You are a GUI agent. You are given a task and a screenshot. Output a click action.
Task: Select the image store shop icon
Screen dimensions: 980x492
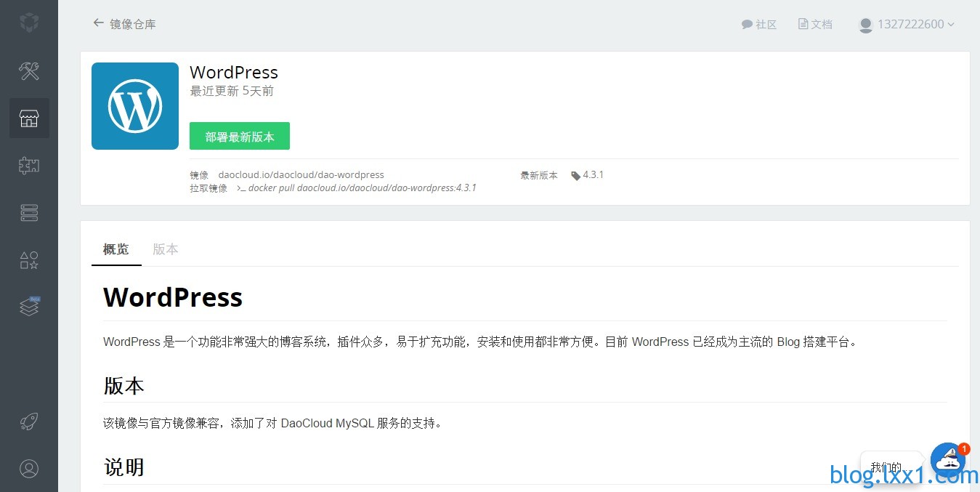pyautogui.click(x=29, y=118)
